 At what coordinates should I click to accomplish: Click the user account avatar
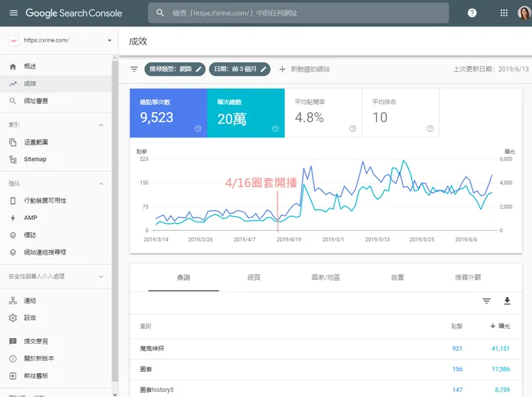click(x=523, y=13)
